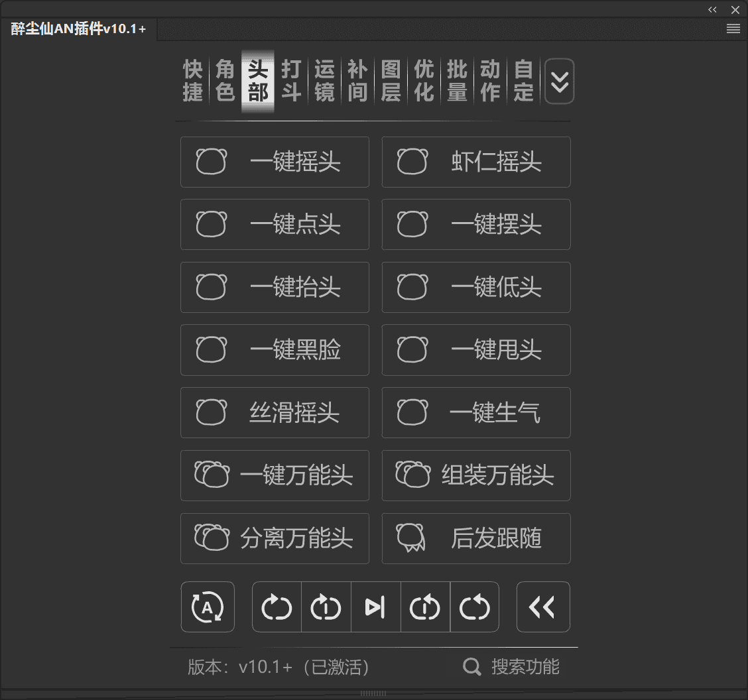
Task: Switch to the 角色 tab
Action: click(x=225, y=80)
